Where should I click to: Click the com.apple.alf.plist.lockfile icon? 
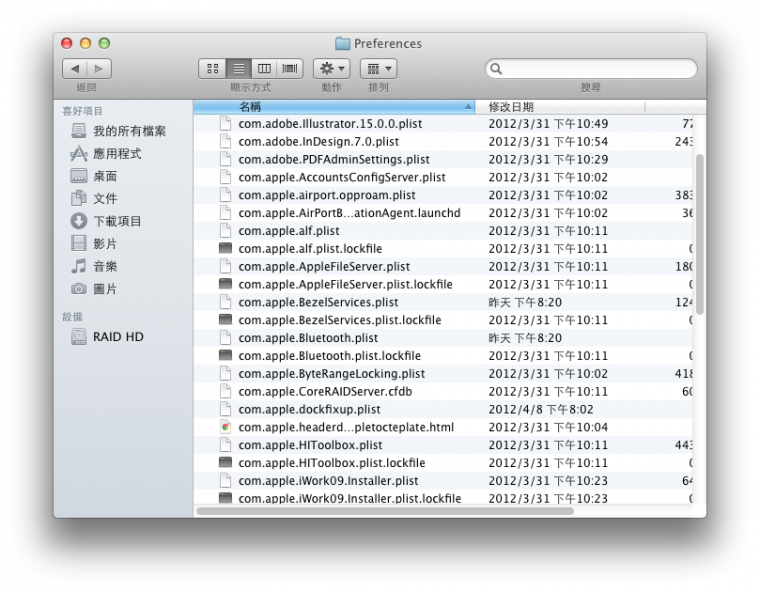pos(225,248)
